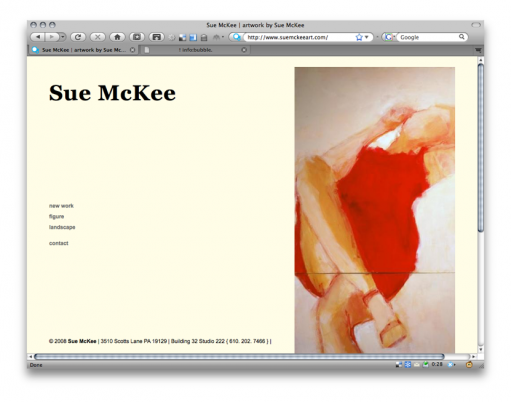The image size is (511, 402).
Task: Click the orange monkey status bar icon
Action: pyautogui.click(x=469, y=365)
